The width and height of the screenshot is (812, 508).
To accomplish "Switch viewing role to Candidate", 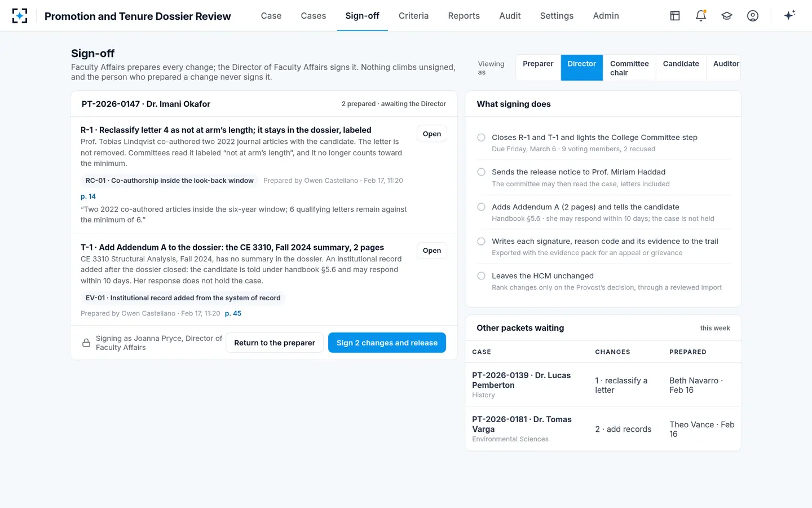I will click(x=681, y=68).
